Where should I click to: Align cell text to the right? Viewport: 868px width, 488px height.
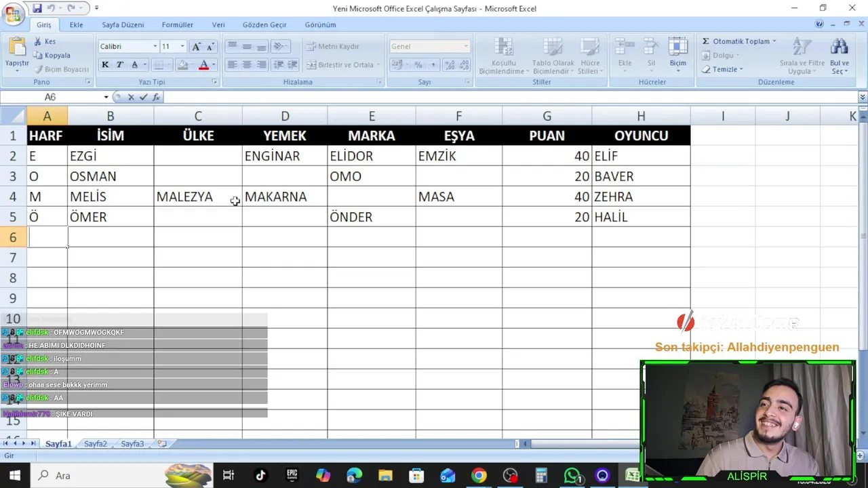(x=261, y=64)
